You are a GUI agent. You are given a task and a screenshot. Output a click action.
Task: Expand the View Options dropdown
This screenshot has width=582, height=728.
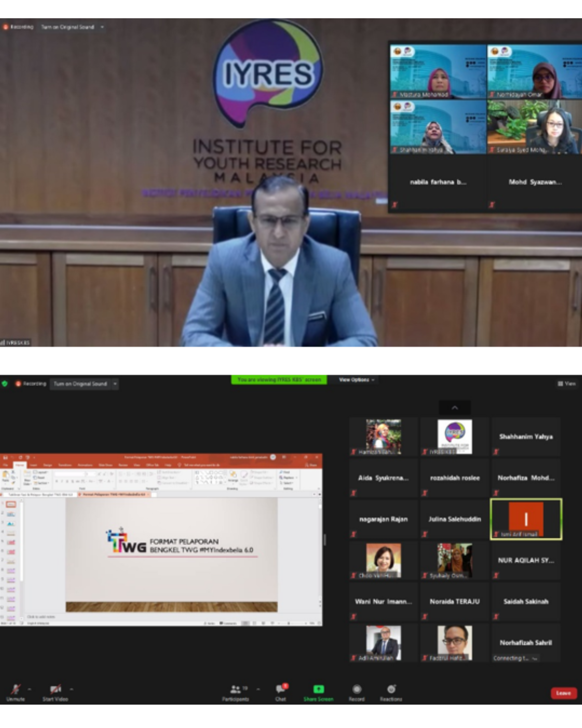pos(357,380)
